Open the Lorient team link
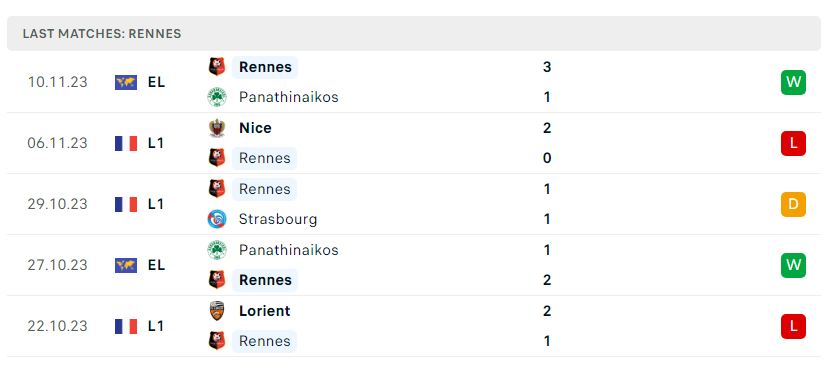 pos(264,311)
